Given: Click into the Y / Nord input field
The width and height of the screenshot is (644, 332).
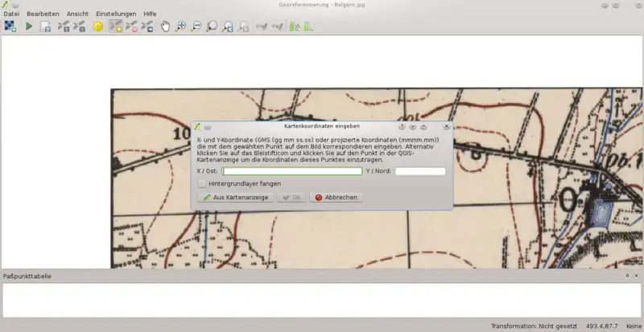Looking at the screenshot, I should tap(419, 171).
